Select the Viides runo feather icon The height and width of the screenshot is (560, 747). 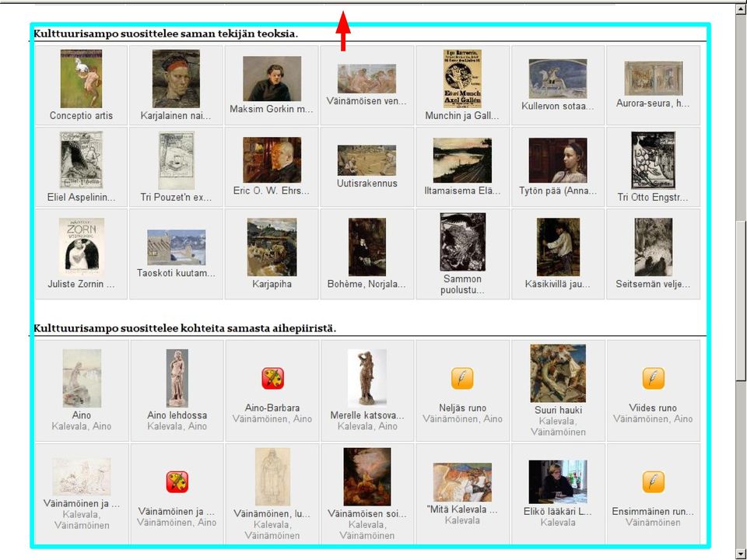click(x=653, y=379)
